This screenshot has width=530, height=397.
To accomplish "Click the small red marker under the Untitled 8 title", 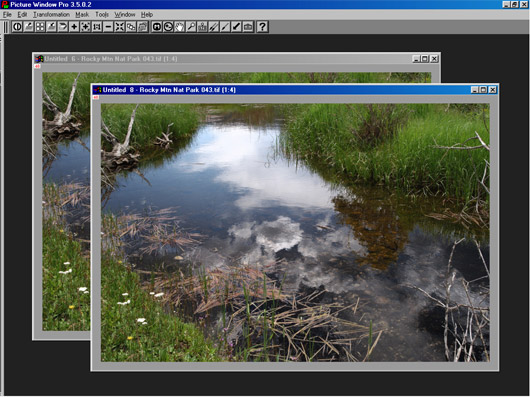I will pyautogui.click(x=96, y=97).
